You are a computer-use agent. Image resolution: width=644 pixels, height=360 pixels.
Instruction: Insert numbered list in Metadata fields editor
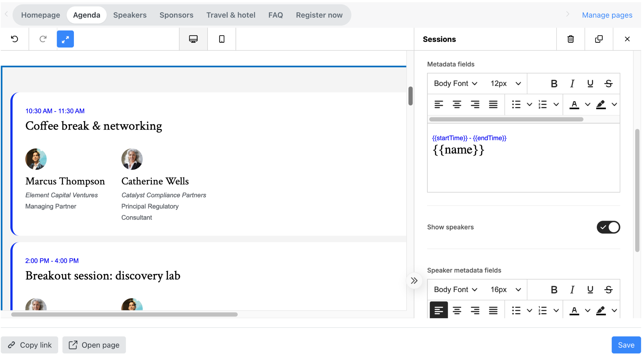543,104
